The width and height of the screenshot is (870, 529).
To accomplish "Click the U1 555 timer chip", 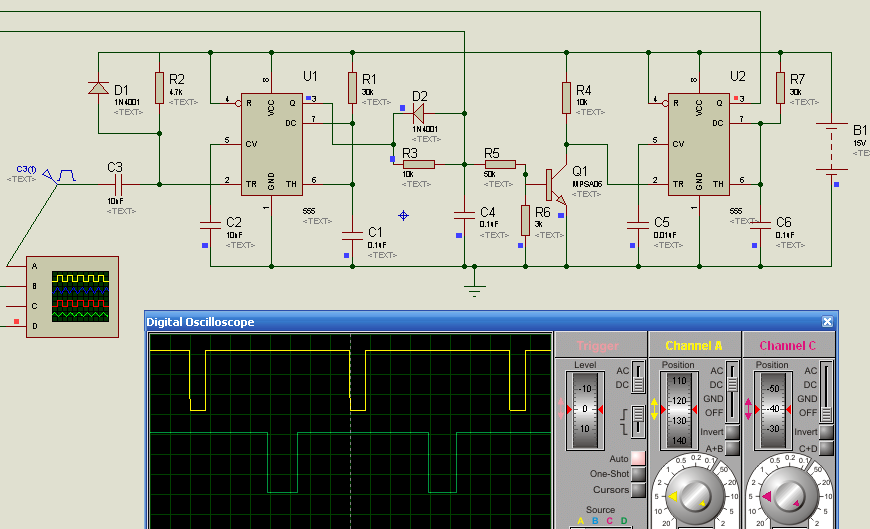I will pyautogui.click(x=271, y=145).
